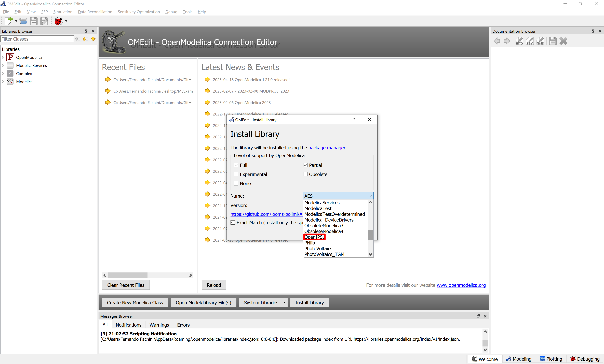Click the Documentation Browser back arrow
The height and width of the screenshot is (364, 604).
[x=497, y=41]
